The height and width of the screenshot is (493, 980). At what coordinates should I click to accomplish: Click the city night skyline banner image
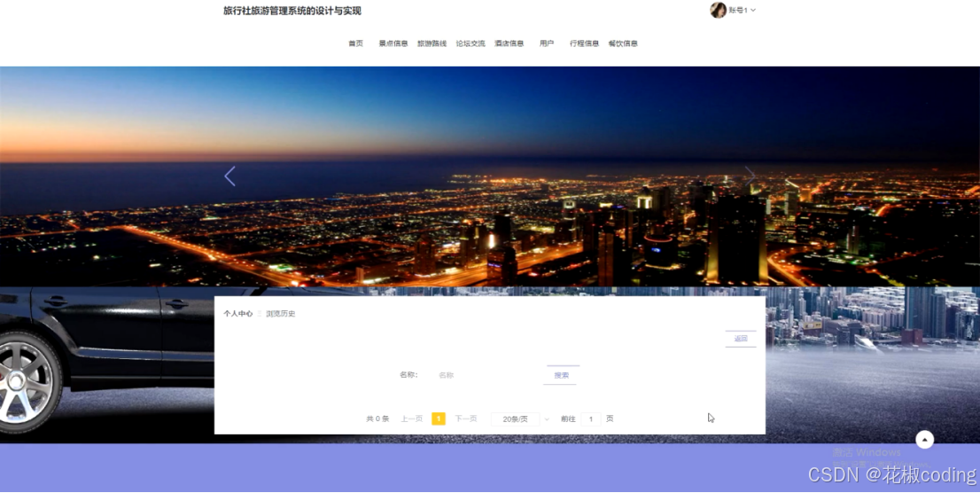coord(490,176)
